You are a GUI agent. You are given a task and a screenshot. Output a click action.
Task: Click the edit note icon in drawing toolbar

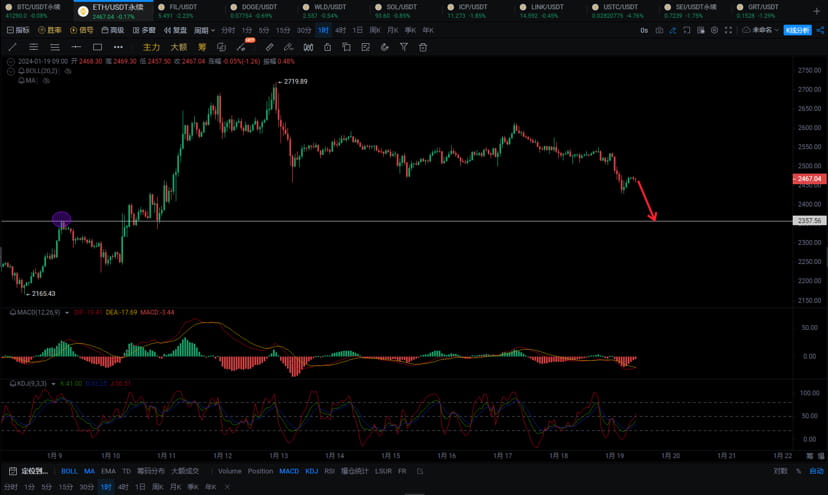point(365,48)
